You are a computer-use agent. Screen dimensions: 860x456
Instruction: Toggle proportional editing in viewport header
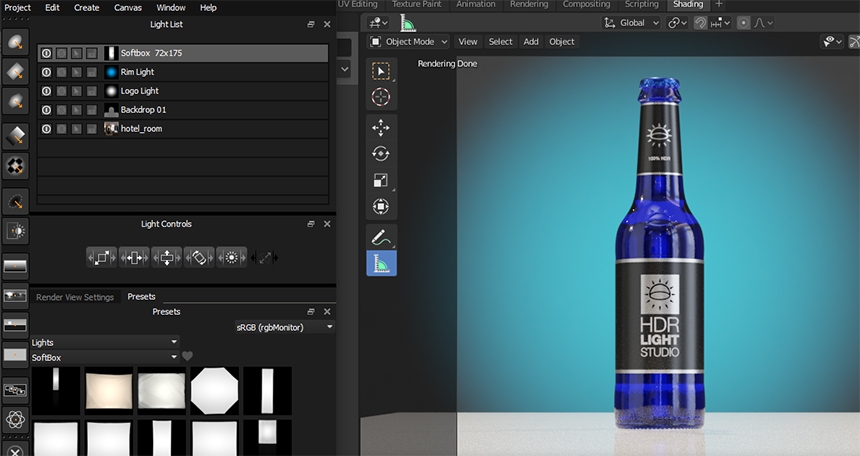tap(744, 23)
